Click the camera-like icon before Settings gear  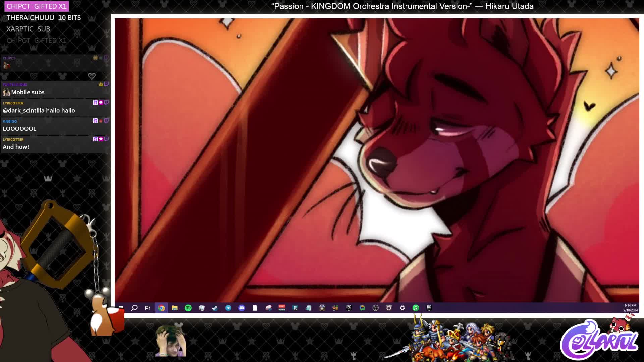[389, 308]
